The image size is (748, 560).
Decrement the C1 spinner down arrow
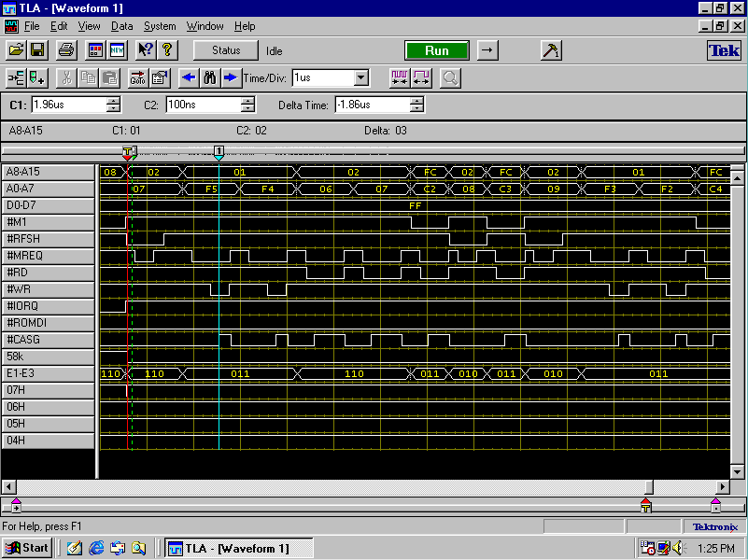tap(114, 108)
